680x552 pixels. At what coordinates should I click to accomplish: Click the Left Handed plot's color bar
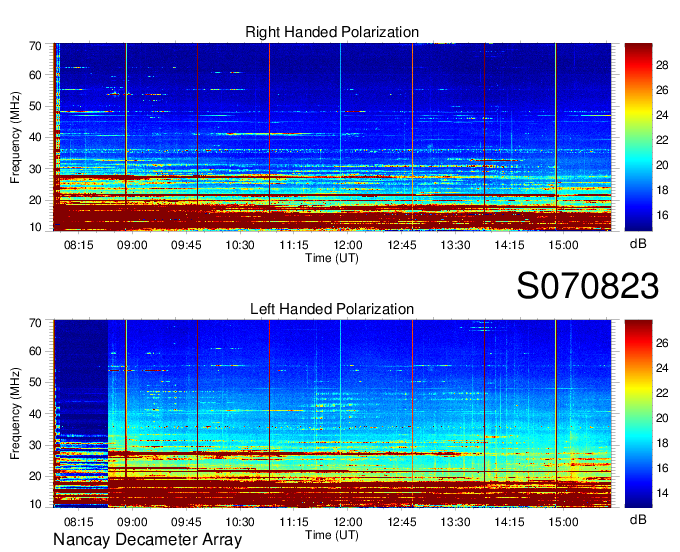pyautogui.click(x=638, y=414)
